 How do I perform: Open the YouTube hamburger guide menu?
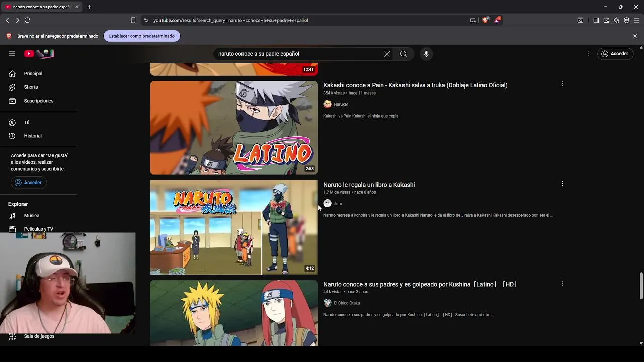[12, 54]
